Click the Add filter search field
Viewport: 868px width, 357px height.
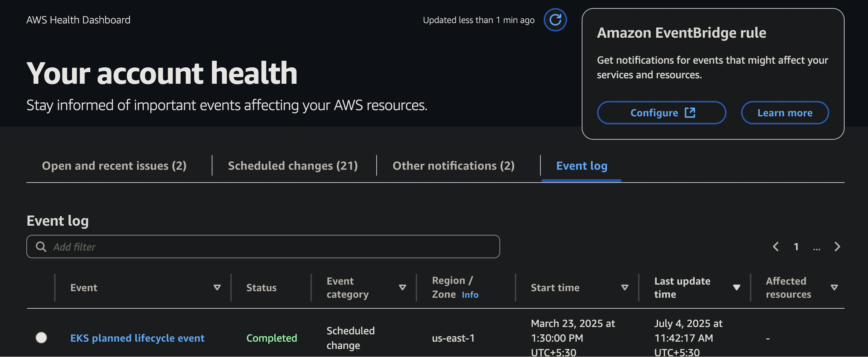point(271,247)
